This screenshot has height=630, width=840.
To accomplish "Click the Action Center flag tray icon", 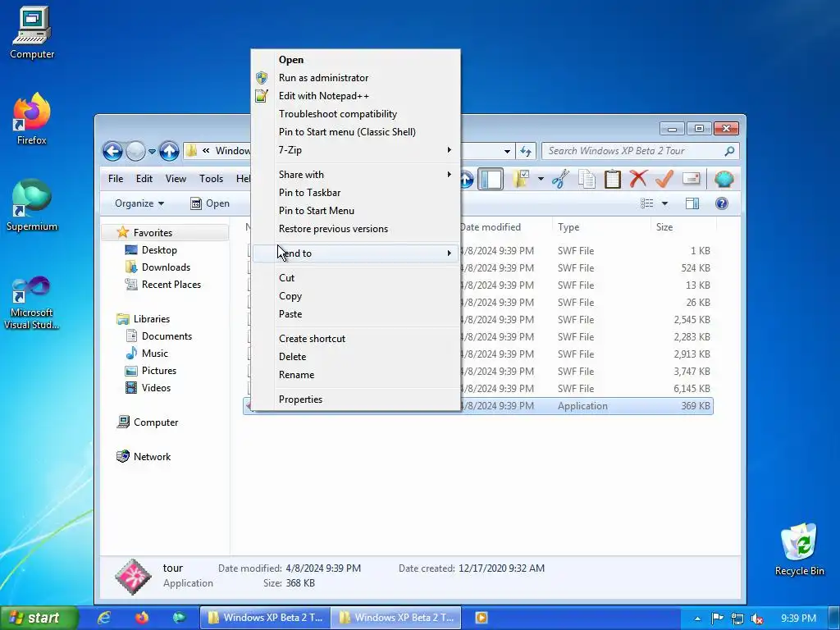I will click(x=717, y=619).
